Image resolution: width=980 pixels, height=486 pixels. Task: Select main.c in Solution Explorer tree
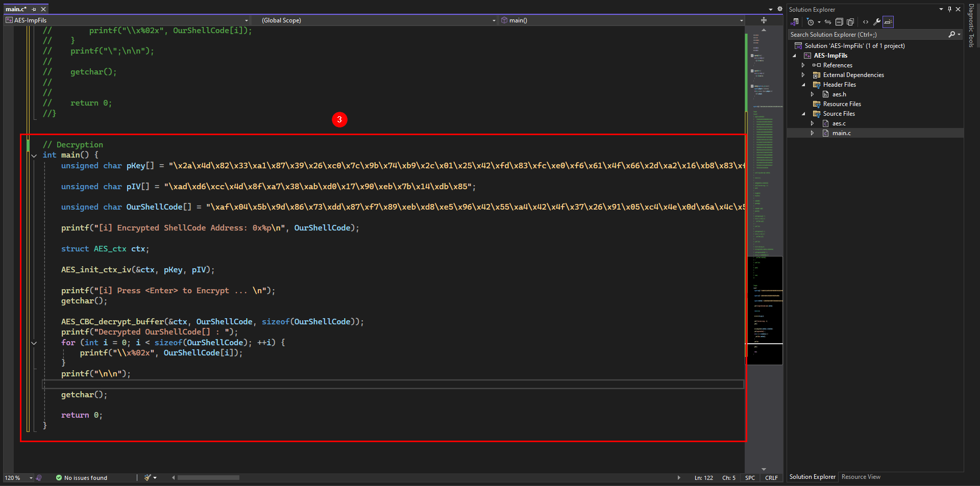[841, 133]
